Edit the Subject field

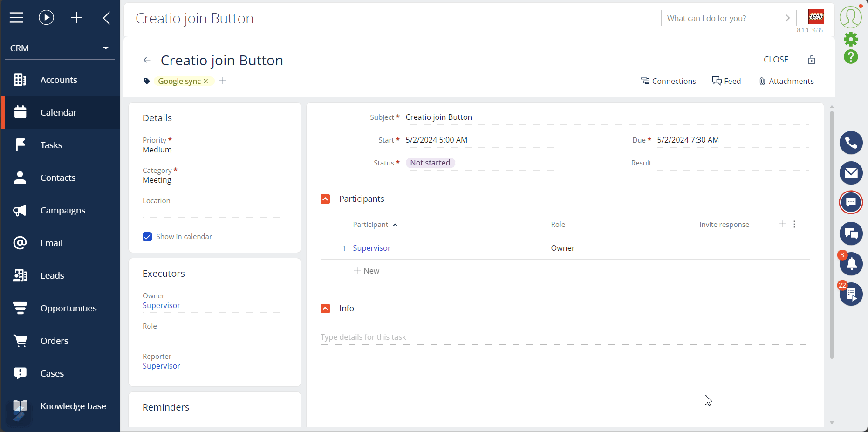coord(607,117)
